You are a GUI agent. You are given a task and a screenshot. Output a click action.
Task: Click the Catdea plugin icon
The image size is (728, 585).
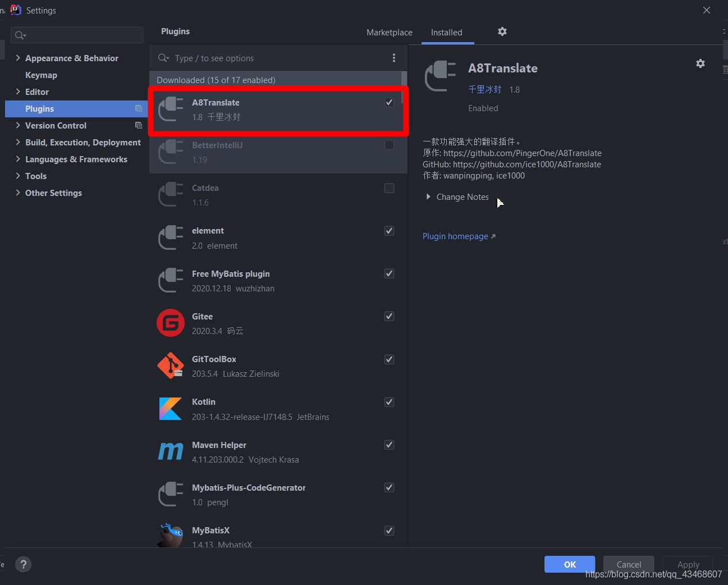point(171,195)
